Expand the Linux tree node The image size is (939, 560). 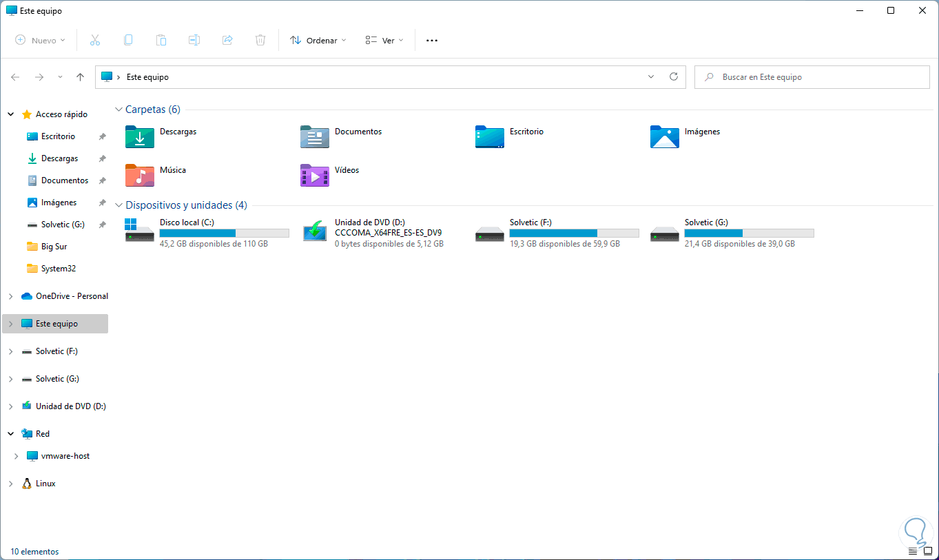pos(10,484)
